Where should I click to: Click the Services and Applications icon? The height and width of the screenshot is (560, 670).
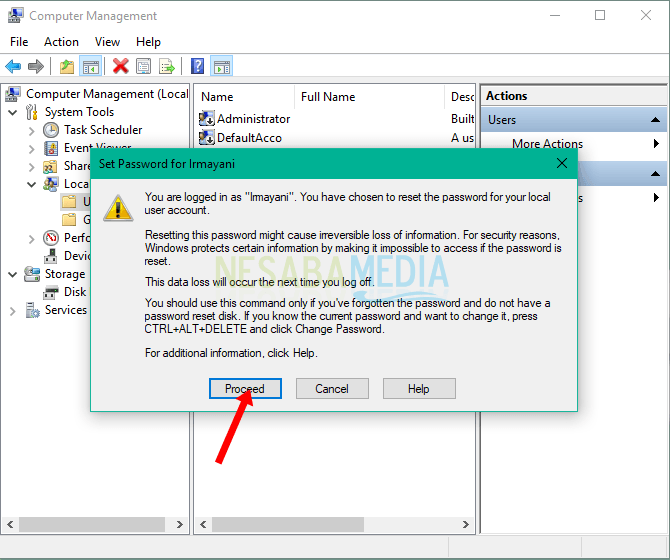tap(32, 310)
